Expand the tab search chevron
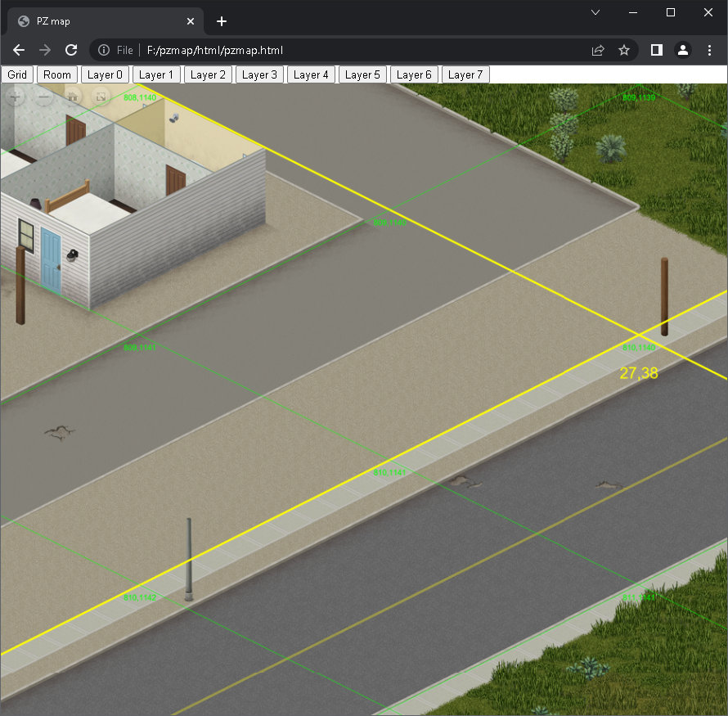This screenshot has height=716, width=728. pos(595,12)
